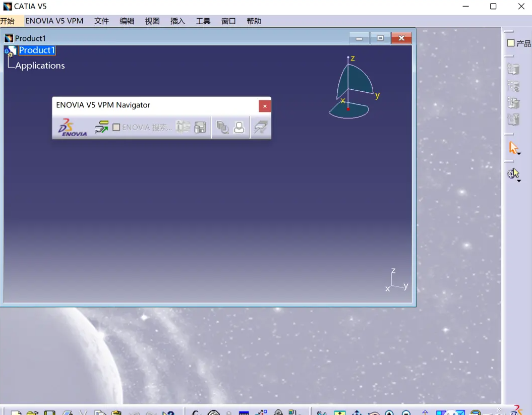Click the query results icon beside the search field
The height and width of the screenshot is (415, 532).
(184, 127)
